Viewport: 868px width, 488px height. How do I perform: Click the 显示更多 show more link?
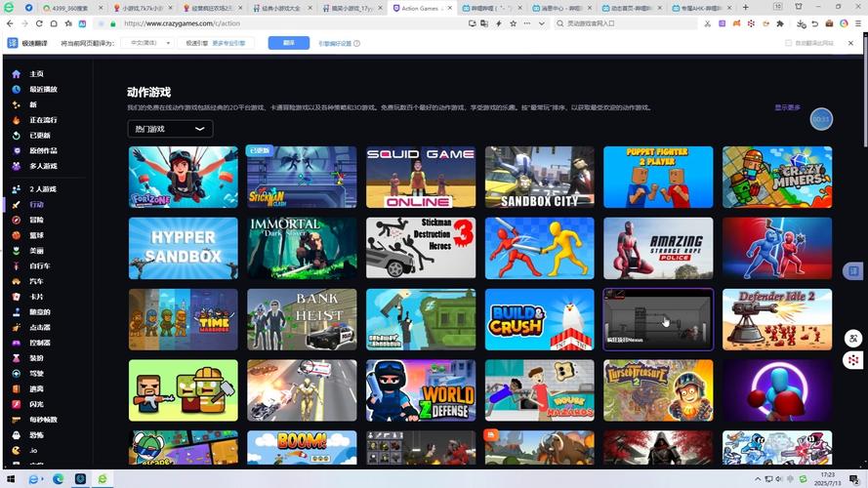[x=787, y=107]
